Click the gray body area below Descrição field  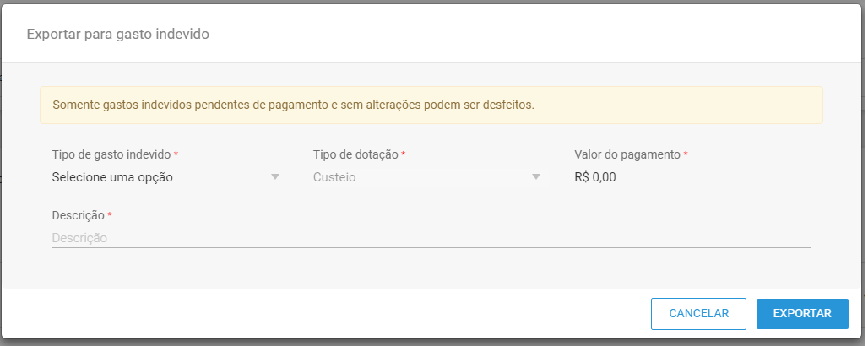click(x=431, y=268)
